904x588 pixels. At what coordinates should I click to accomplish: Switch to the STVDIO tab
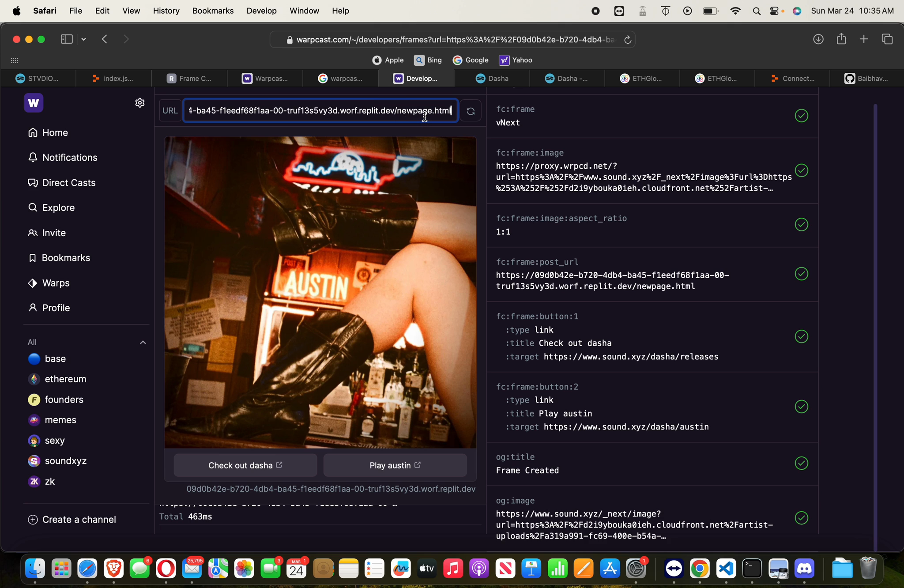pyautogui.click(x=38, y=79)
